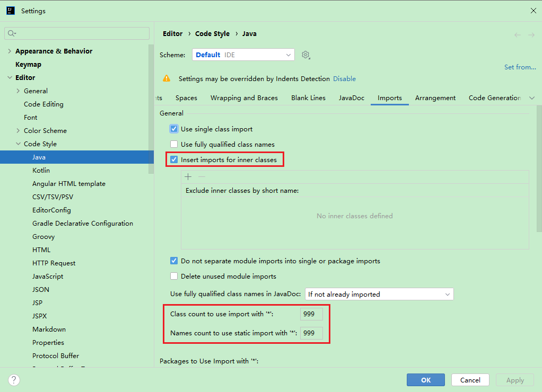
Task: Click the scheme settings gear icon
Action: [305, 55]
